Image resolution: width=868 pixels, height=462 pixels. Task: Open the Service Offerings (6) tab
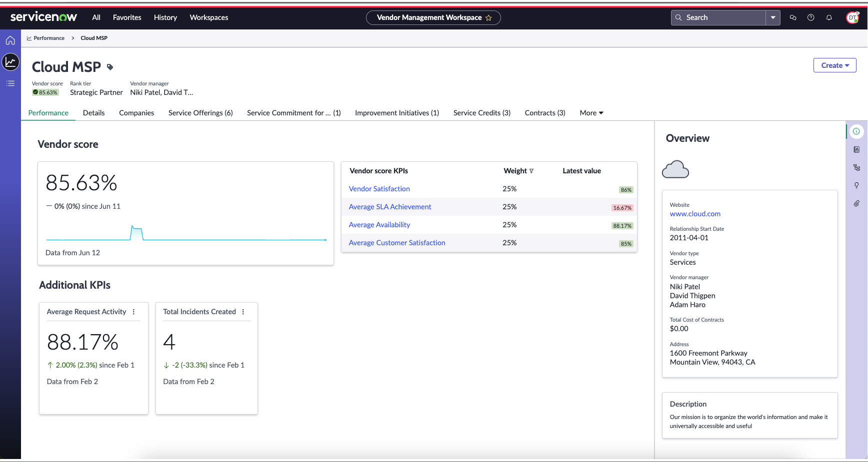click(200, 113)
